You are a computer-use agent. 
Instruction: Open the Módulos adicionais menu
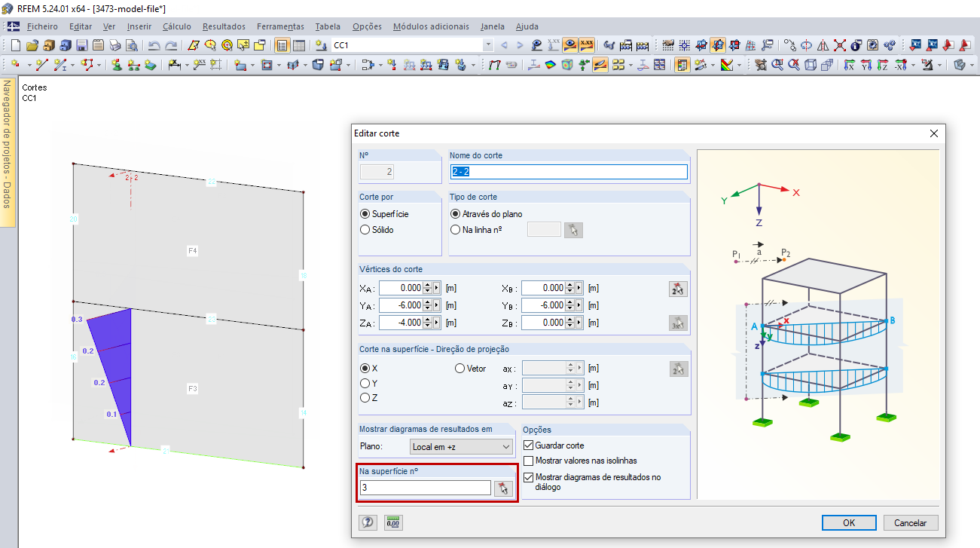coord(430,26)
